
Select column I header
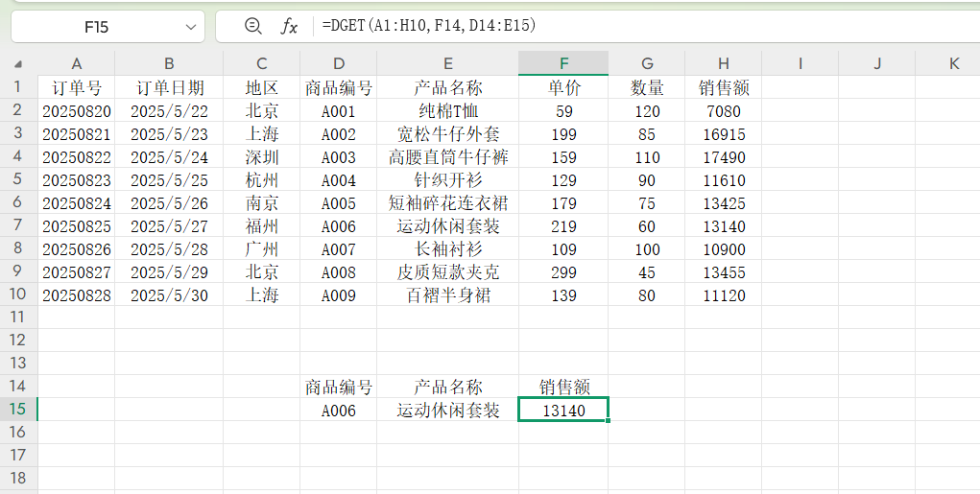(x=800, y=63)
